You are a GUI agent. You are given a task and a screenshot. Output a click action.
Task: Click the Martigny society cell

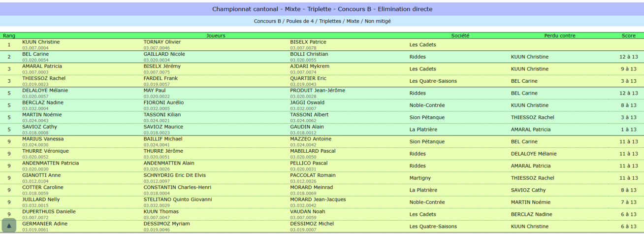pyautogui.click(x=421, y=178)
